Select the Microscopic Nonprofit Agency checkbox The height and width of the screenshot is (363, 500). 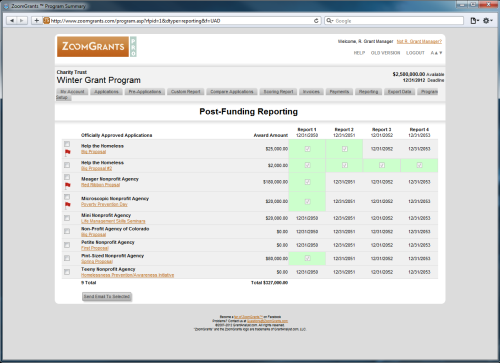pyautogui.click(x=67, y=197)
